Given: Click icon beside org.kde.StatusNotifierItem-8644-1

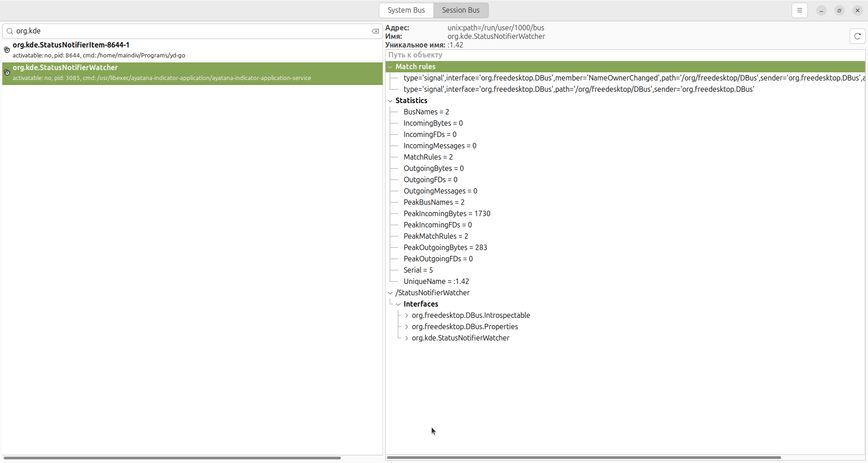Looking at the screenshot, I should click(7, 50).
